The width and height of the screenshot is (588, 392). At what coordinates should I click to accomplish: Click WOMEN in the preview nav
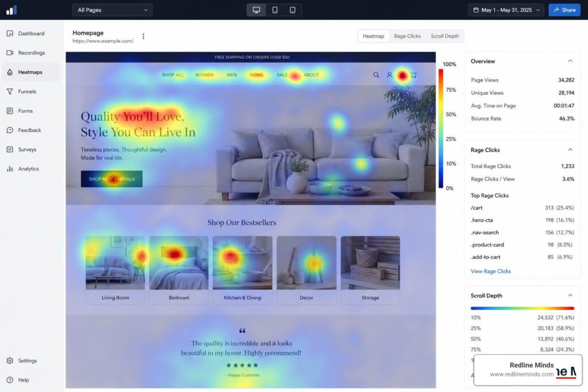[x=204, y=75]
